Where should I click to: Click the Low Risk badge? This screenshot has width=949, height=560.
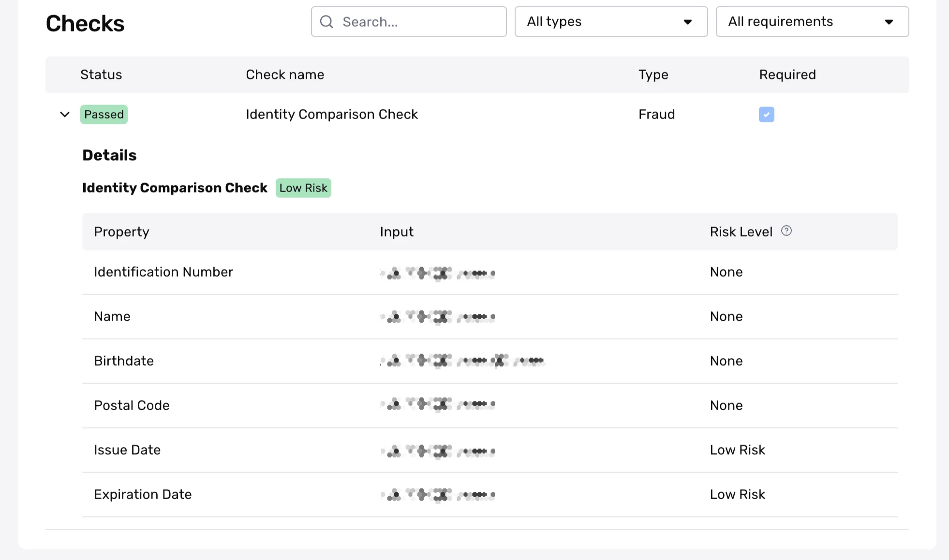click(x=303, y=188)
